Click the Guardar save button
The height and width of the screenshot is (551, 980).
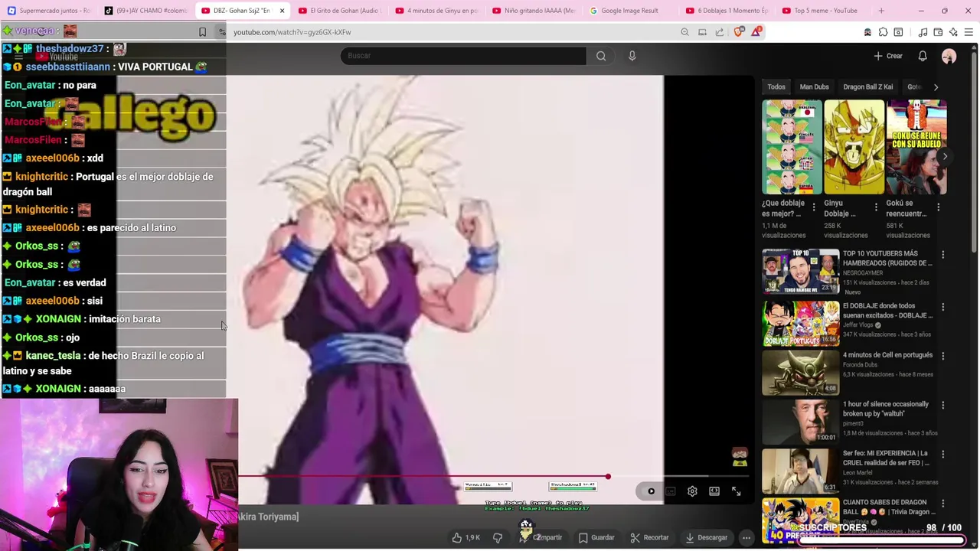pos(596,538)
